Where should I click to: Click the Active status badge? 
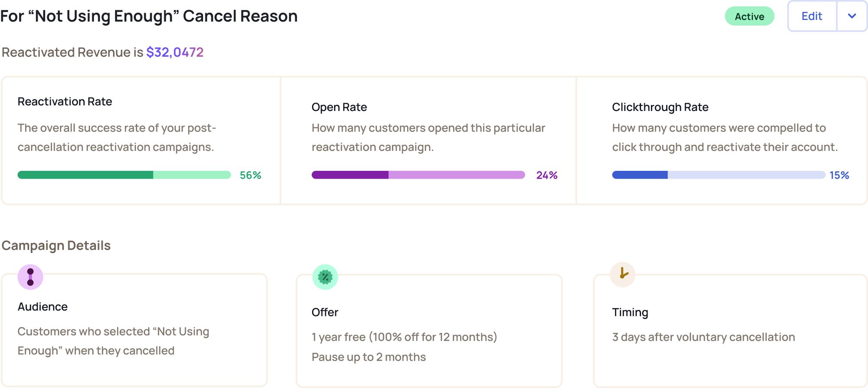[x=750, y=16]
